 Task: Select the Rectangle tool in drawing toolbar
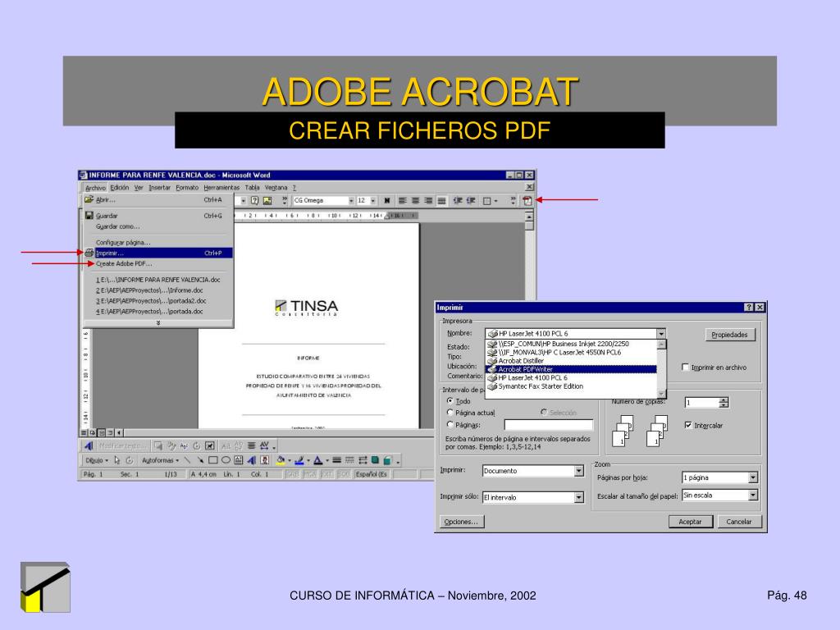[x=212, y=460]
